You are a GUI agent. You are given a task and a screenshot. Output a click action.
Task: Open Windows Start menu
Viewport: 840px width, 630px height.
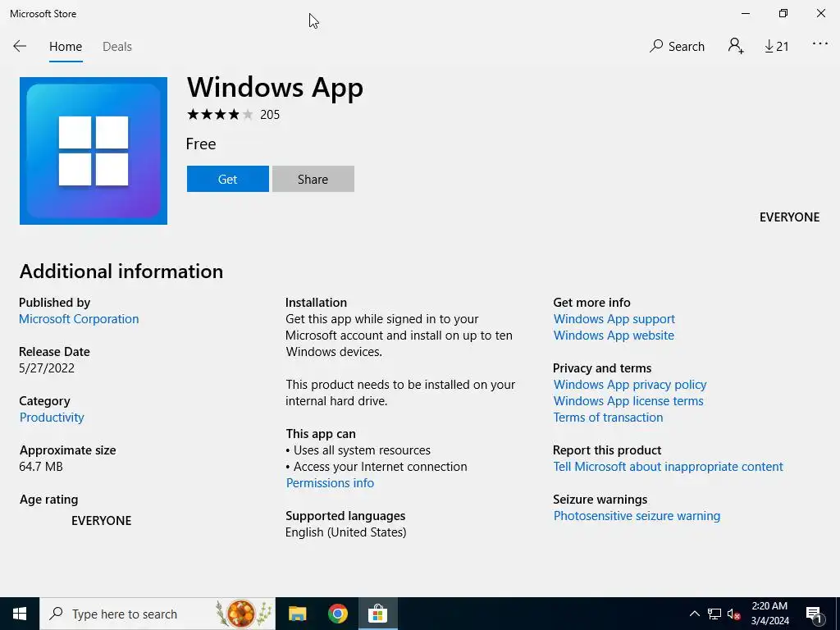coord(20,614)
